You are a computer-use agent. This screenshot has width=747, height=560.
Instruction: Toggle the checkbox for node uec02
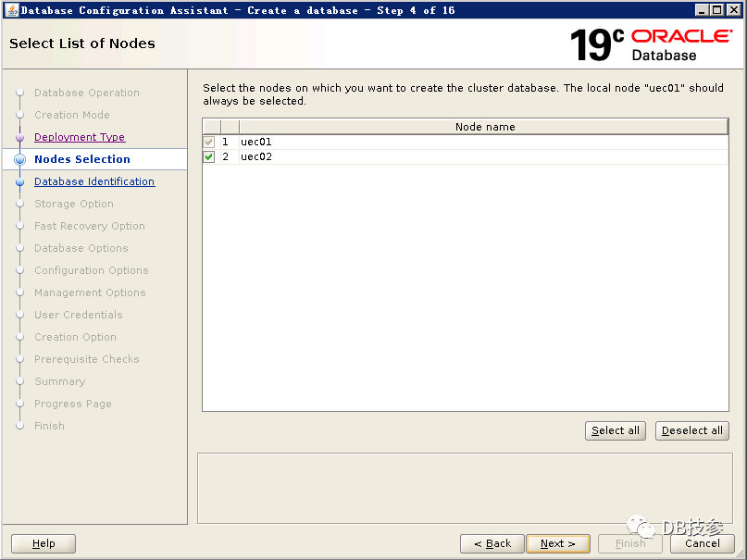[x=208, y=156]
